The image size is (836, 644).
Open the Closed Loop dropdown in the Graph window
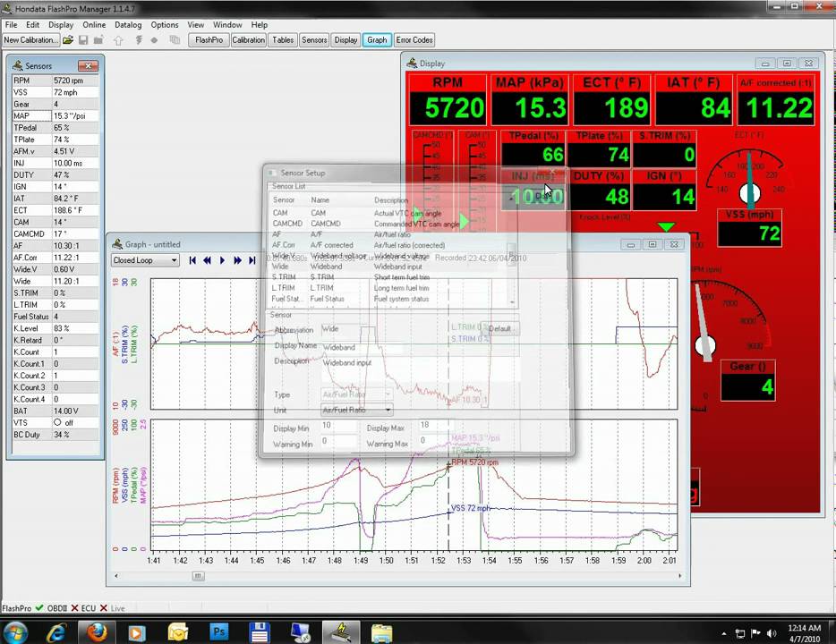coord(145,260)
